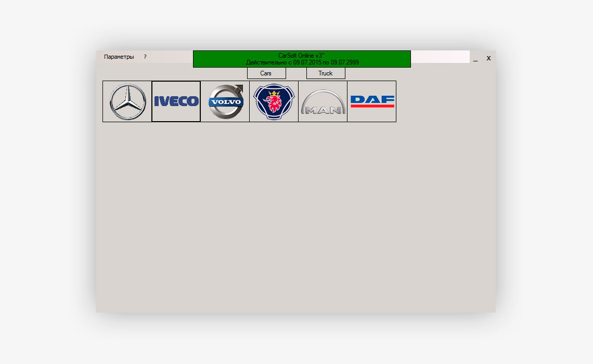
Task: Click the white title bar right of banner
Action: point(440,57)
